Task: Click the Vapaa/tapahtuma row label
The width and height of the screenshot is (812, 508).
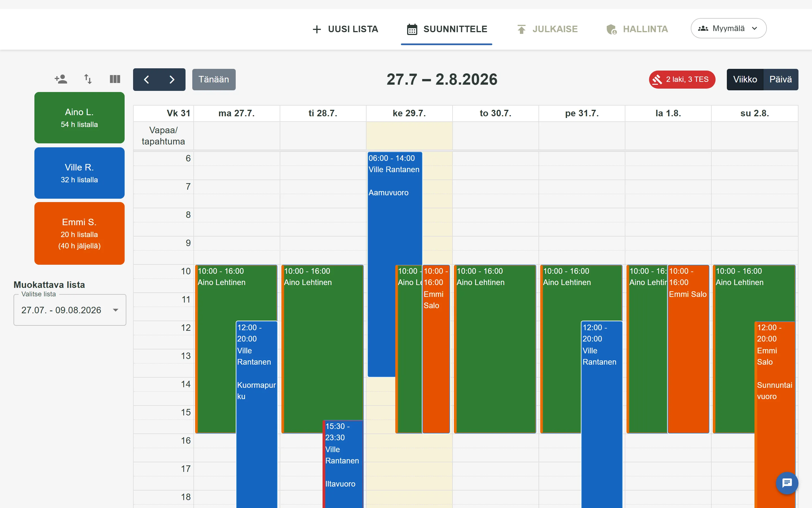Action: [x=164, y=136]
